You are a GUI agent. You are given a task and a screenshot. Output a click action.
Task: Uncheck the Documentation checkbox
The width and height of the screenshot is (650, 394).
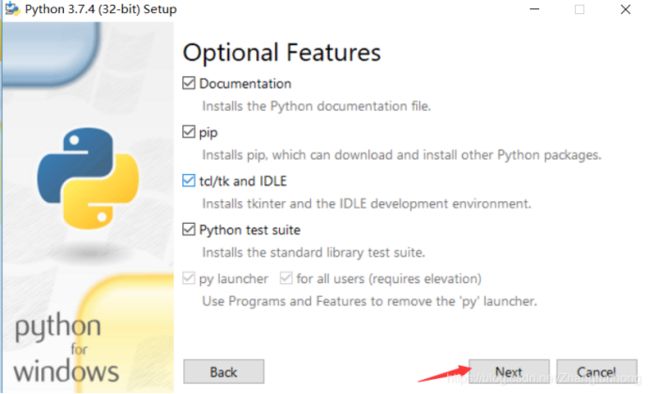point(189,83)
